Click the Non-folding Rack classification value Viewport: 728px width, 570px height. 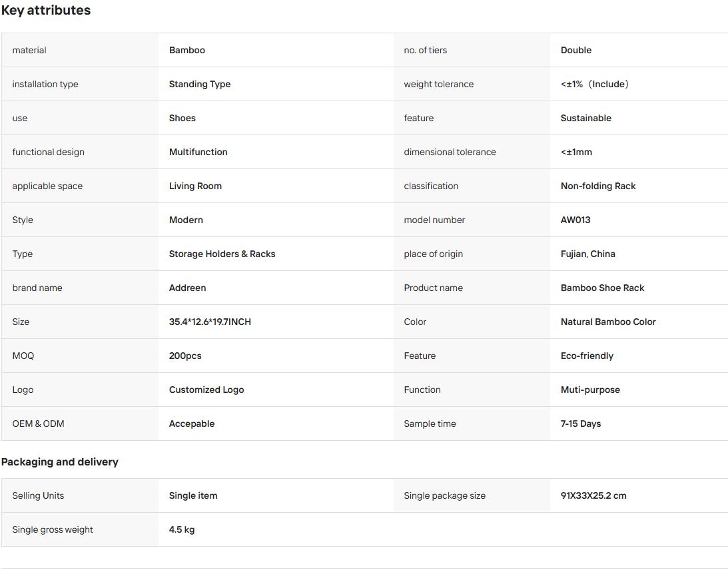click(598, 186)
